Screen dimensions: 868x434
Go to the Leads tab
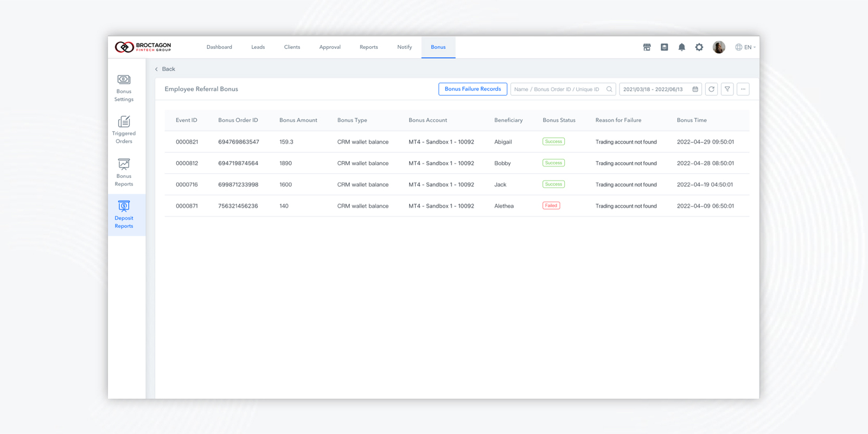click(258, 47)
